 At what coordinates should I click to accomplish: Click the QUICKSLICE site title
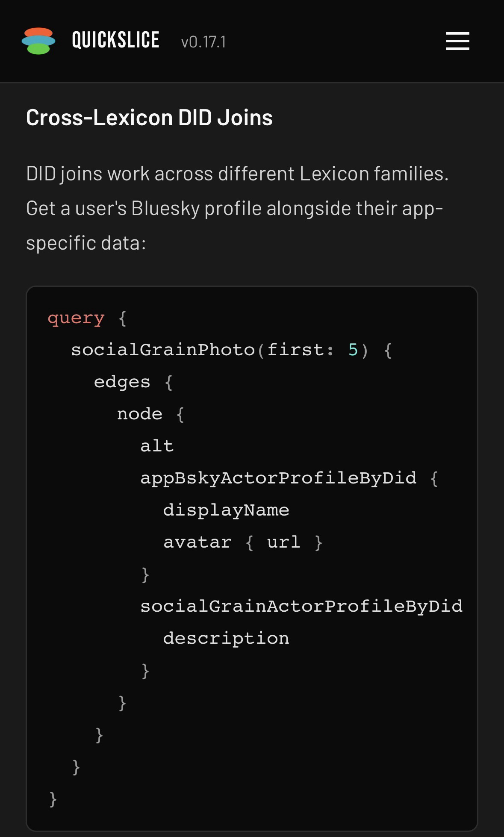pyautogui.click(x=115, y=40)
